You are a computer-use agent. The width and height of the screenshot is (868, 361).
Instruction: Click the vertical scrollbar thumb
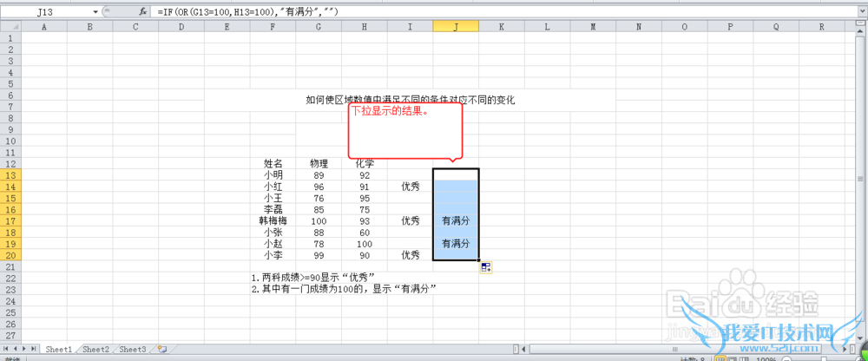859,178
